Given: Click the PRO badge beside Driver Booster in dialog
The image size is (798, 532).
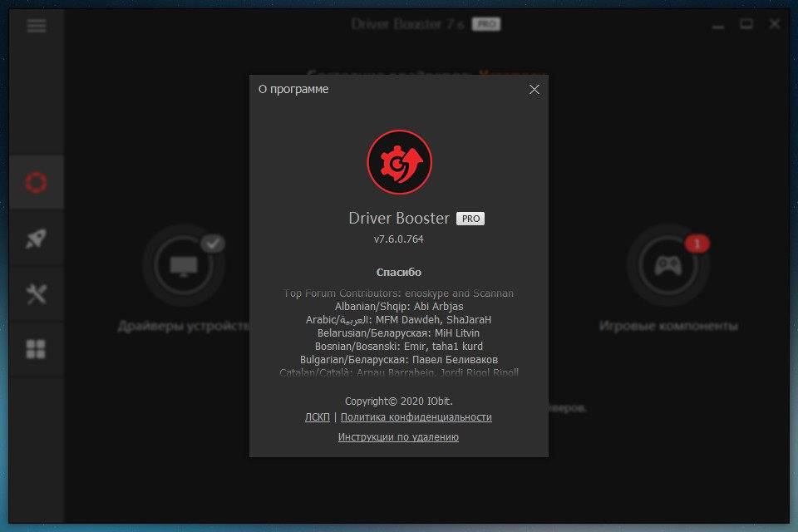Looking at the screenshot, I should 470,219.
